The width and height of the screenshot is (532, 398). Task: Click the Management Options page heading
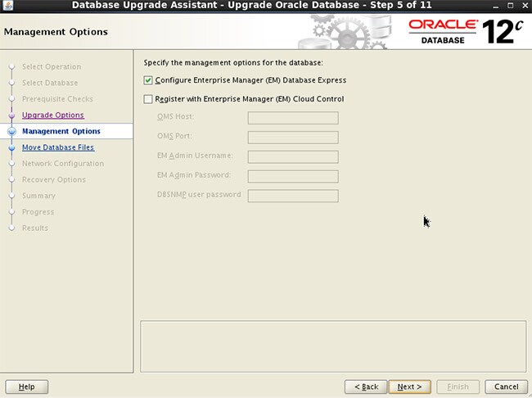(56, 32)
